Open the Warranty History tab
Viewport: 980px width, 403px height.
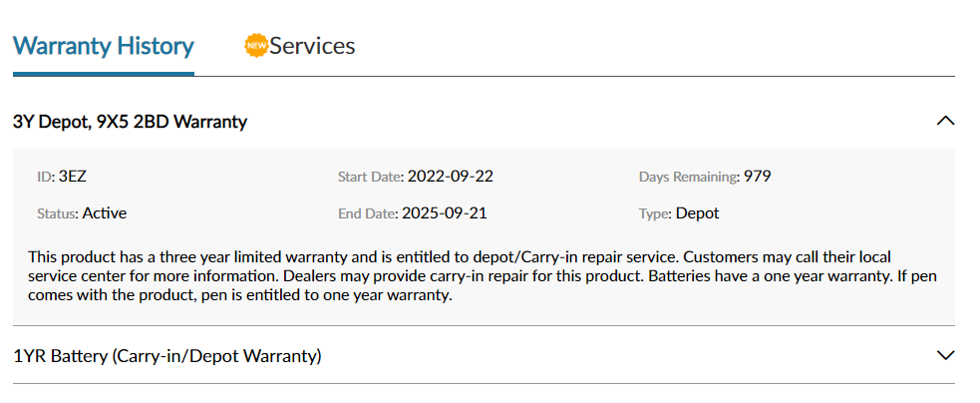coord(103,46)
